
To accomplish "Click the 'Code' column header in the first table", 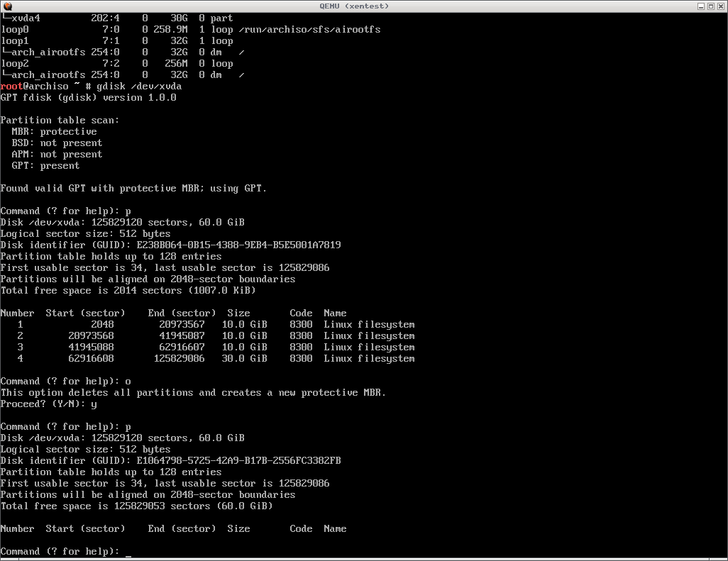I will pos(301,313).
